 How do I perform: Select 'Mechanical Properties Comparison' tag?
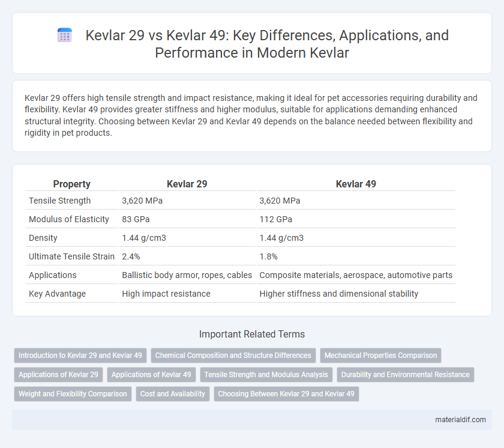click(380, 356)
